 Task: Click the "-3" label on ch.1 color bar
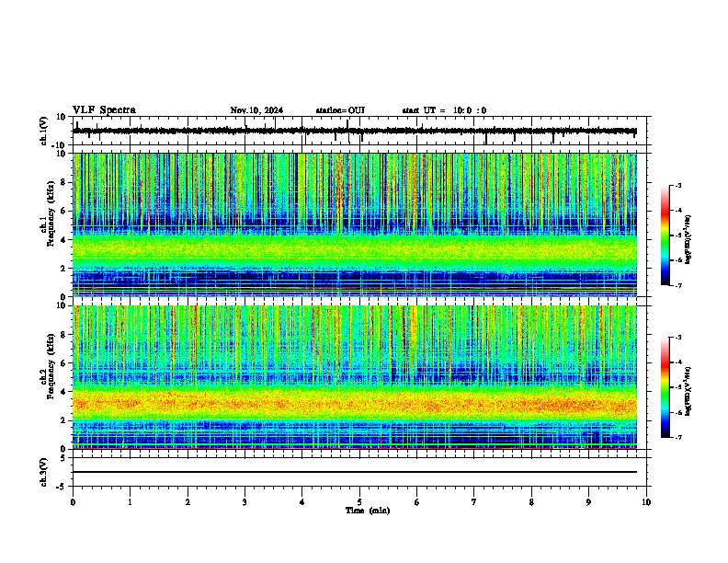pos(677,185)
